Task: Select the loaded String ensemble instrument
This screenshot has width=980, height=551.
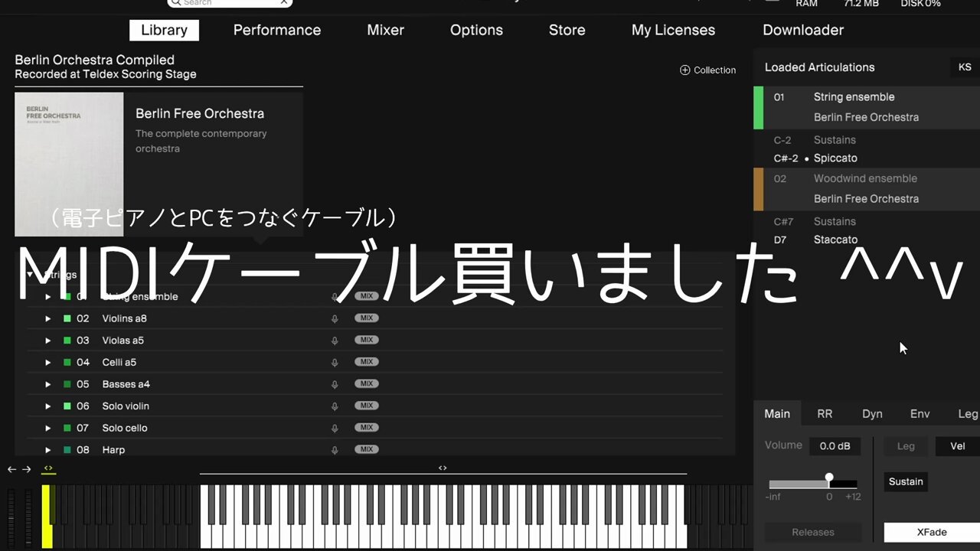Action: [x=867, y=107]
